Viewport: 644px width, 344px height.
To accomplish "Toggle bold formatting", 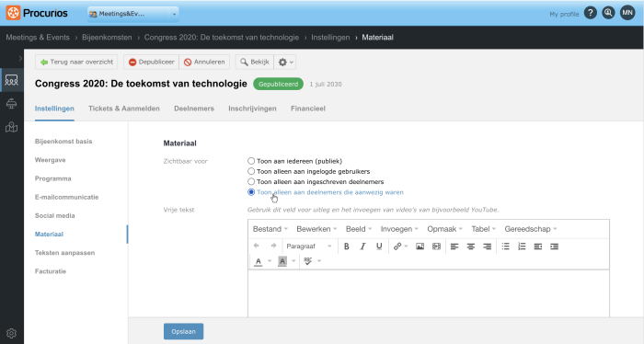I will tap(347, 247).
